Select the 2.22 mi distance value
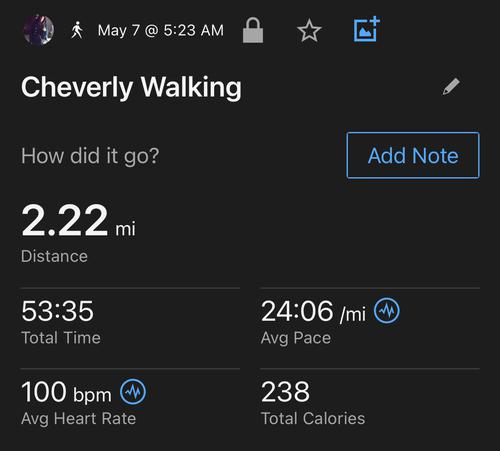Viewport: 500px width, 451px height. tap(78, 220)
